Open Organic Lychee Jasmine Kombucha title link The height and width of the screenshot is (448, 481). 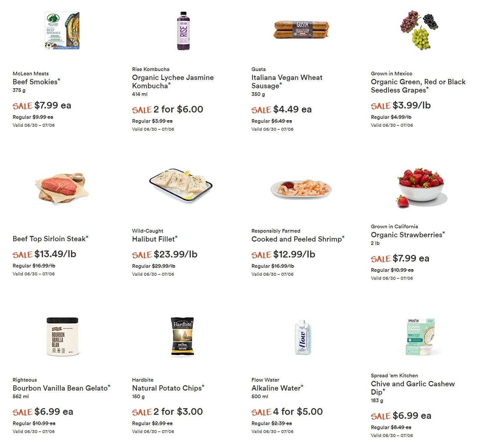coord(173,82)
